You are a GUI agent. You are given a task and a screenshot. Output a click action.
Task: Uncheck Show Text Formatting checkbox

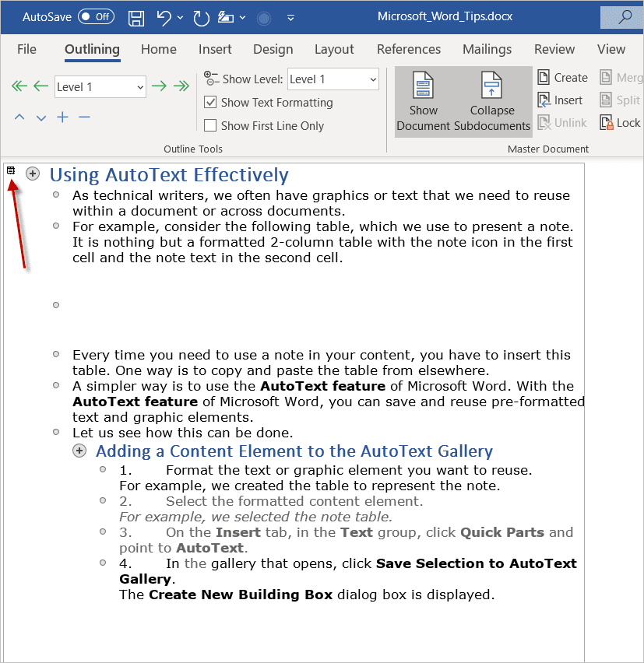click(210, 102)
